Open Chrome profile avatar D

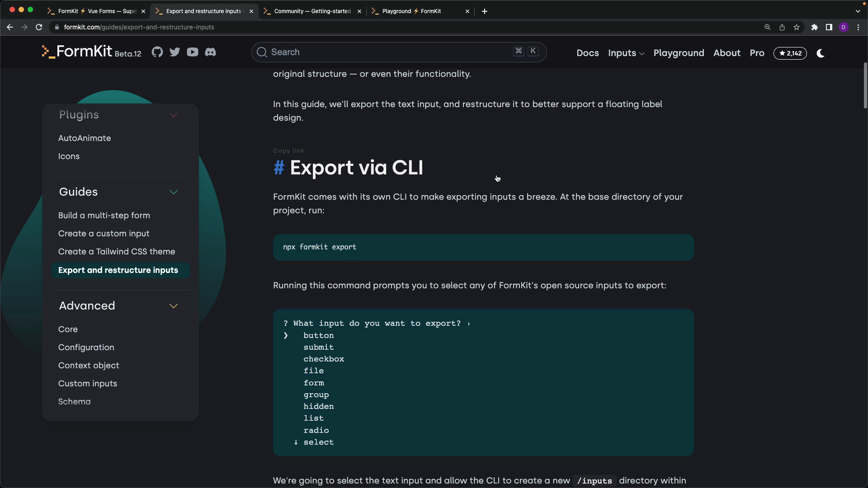tap(844, 27)
